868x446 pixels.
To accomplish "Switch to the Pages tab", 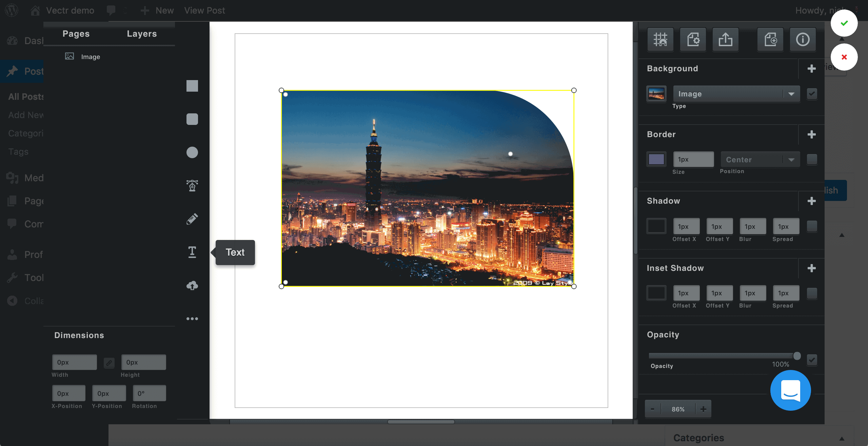I will (76, 34).
